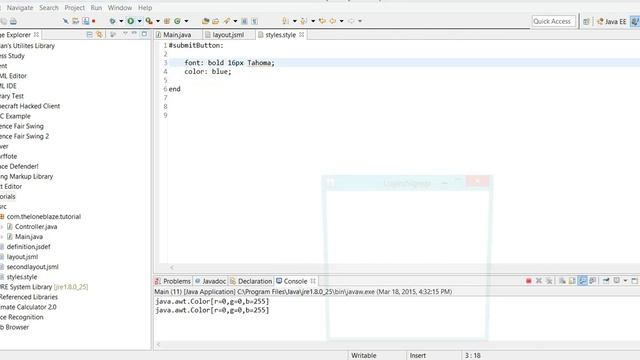640x360 pixels.
Task: Open the Back history dropdown arrow
Action: (x=341, y=21)
